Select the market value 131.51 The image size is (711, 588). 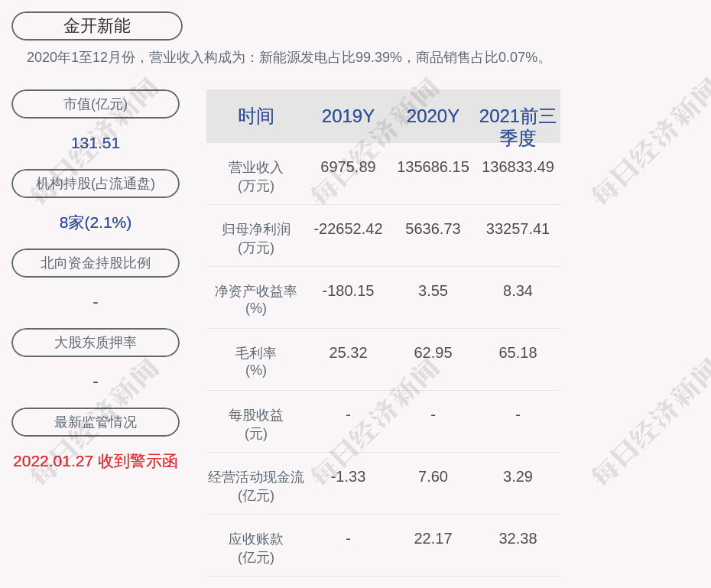tap(96, 143)
